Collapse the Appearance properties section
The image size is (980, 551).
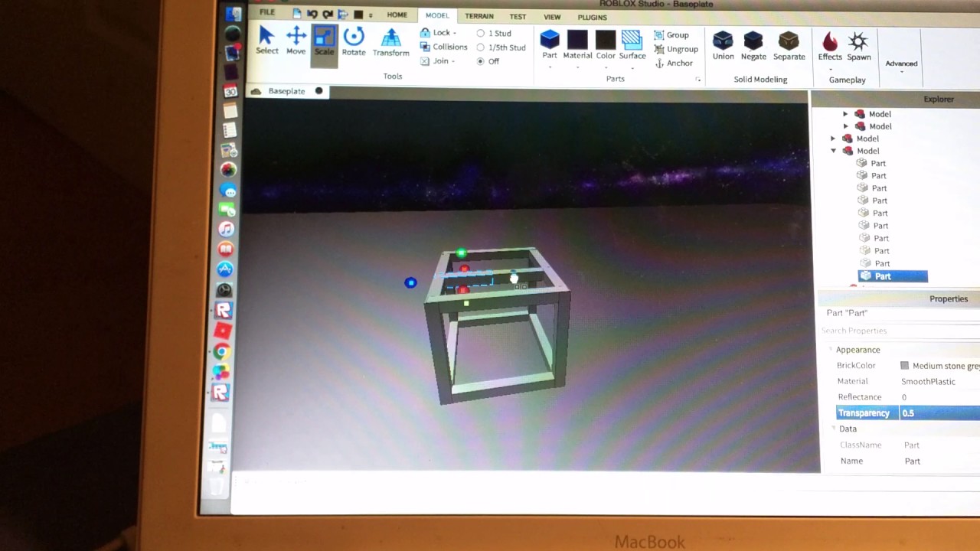(831, 350)
